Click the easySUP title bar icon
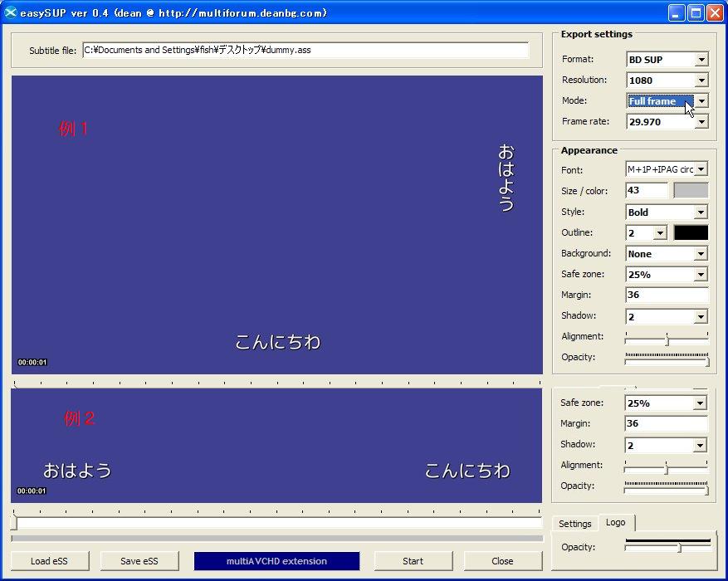Image resolution: width=728 pixels, height=581 pixels. [x=10, y=12]
